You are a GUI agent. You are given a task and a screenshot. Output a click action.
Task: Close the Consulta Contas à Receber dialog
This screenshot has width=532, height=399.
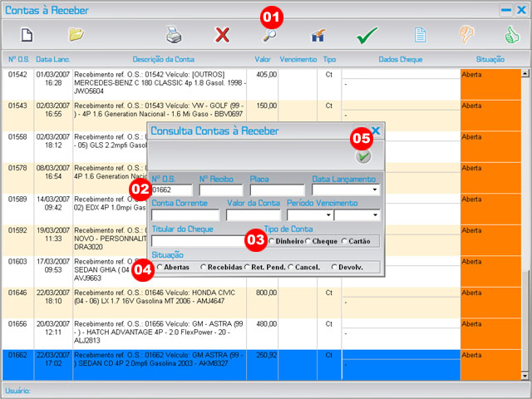[x=376, y=131]
